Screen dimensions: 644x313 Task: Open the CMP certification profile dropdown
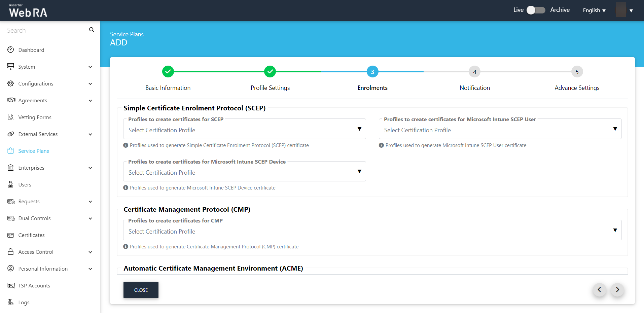coord(372,231)
